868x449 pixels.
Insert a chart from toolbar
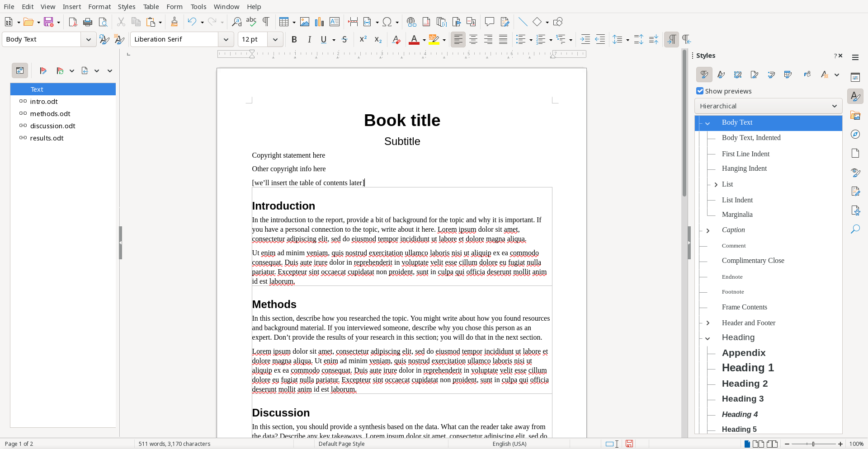[x=320, y=22]
